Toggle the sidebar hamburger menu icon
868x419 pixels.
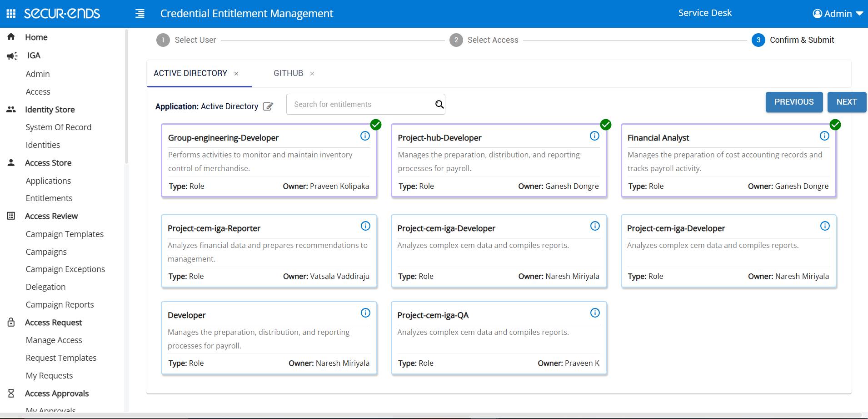(x=140, y=14)
